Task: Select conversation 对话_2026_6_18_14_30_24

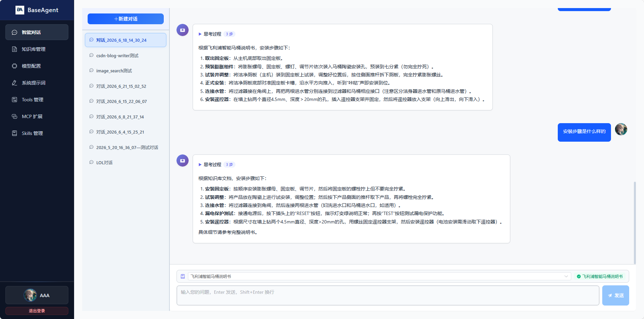Action: coord(126,40)
